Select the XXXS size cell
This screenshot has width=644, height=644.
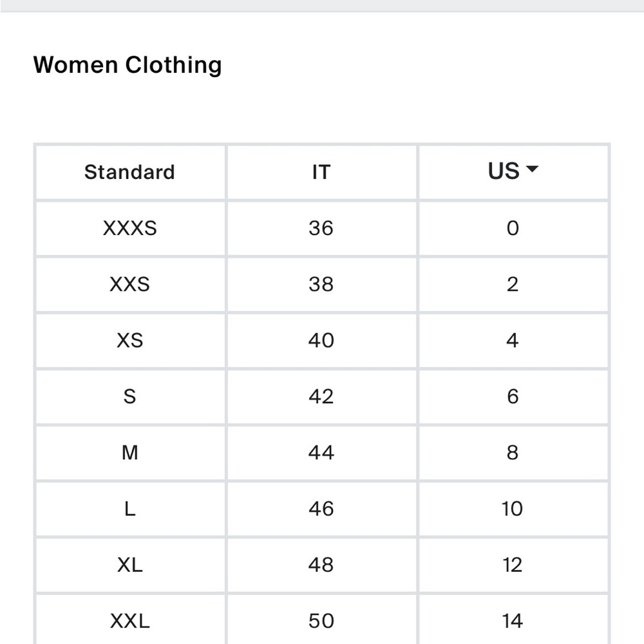click(130, 229)
